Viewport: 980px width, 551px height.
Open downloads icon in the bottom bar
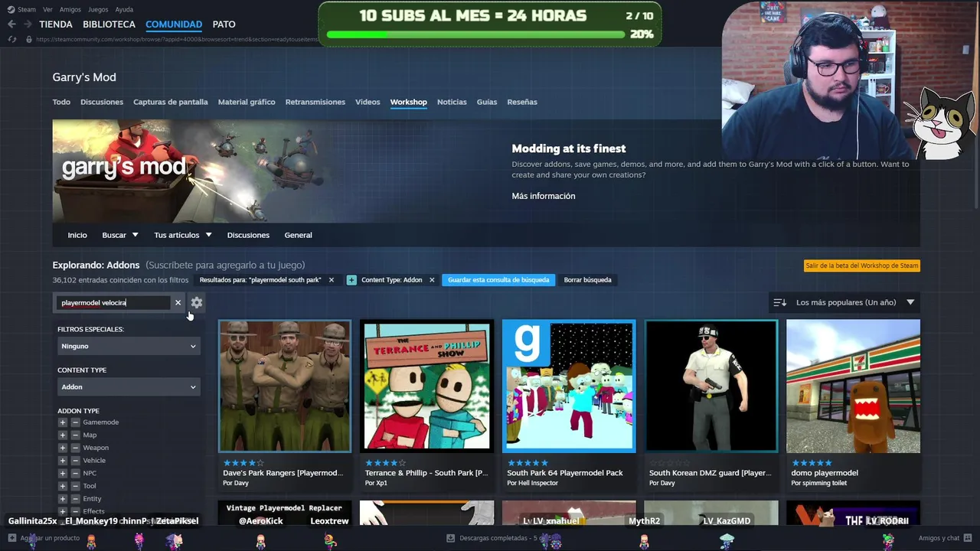(x=450, y=538)
